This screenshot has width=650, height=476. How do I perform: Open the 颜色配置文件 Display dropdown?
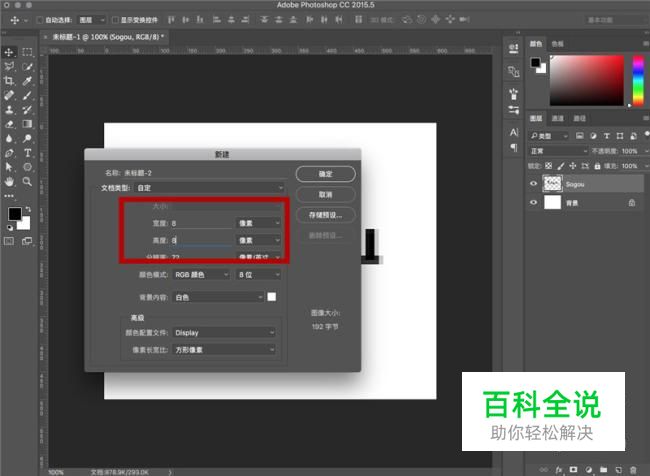tap(224, 333)
